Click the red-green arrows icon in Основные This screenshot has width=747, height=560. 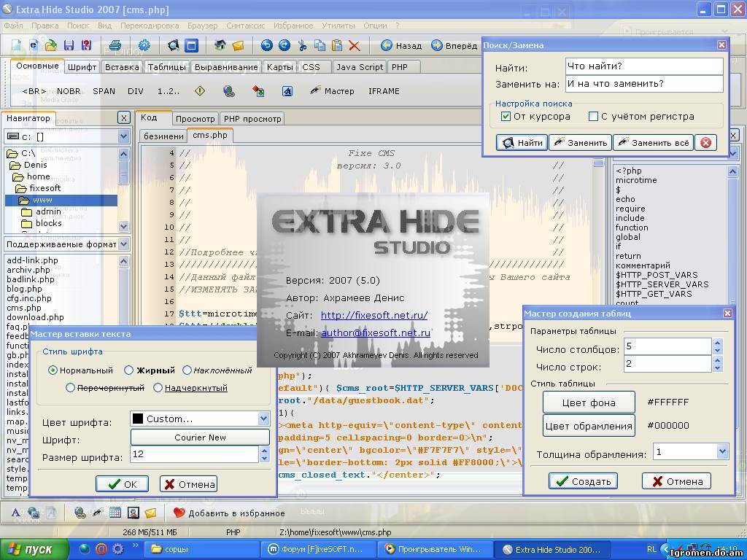(x=258, y=91)
